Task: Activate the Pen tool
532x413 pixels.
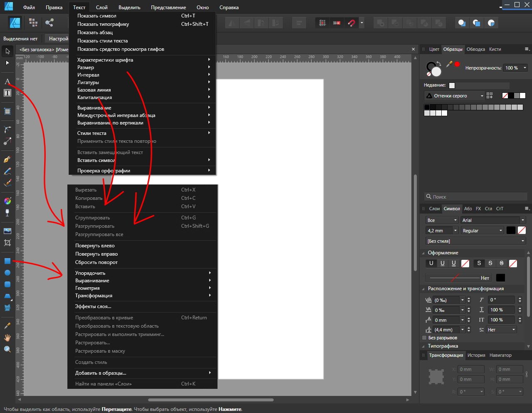Action: point(7,159)
